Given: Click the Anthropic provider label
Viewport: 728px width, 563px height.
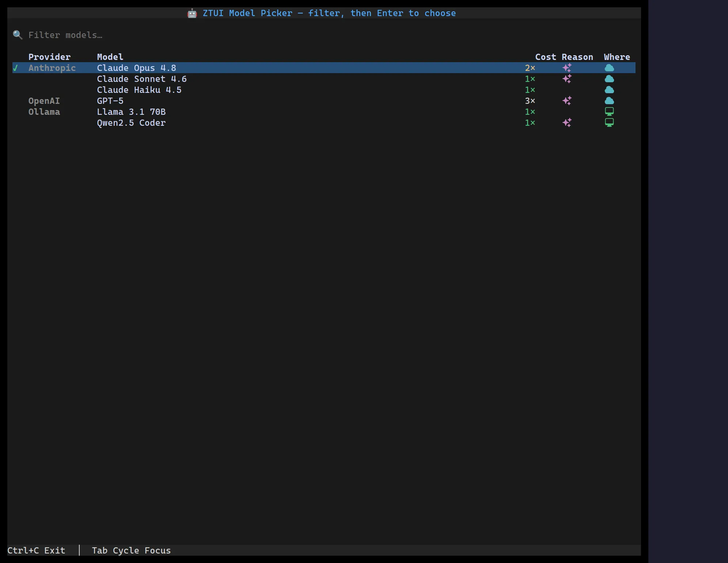Looking at the screenshot, I should 52,68.
